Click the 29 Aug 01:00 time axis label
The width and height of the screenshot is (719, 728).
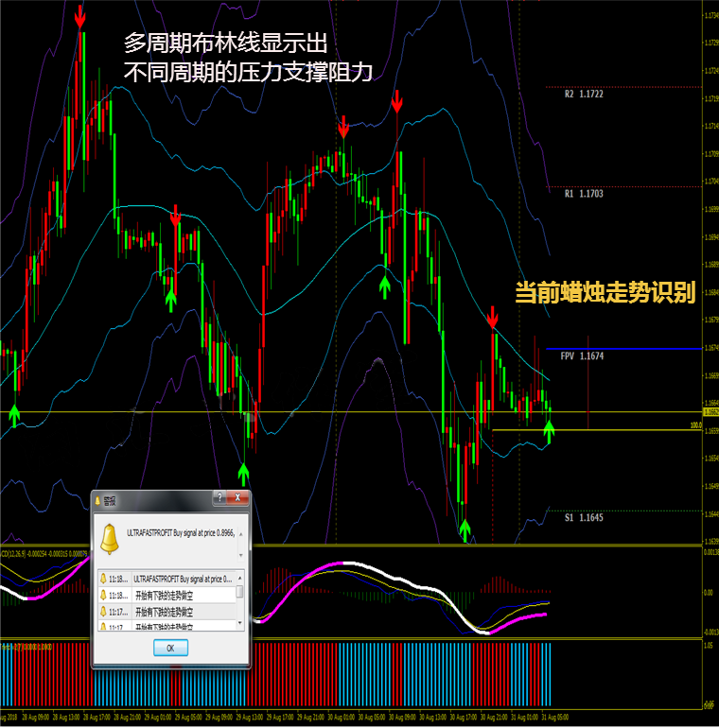point(157,718)
